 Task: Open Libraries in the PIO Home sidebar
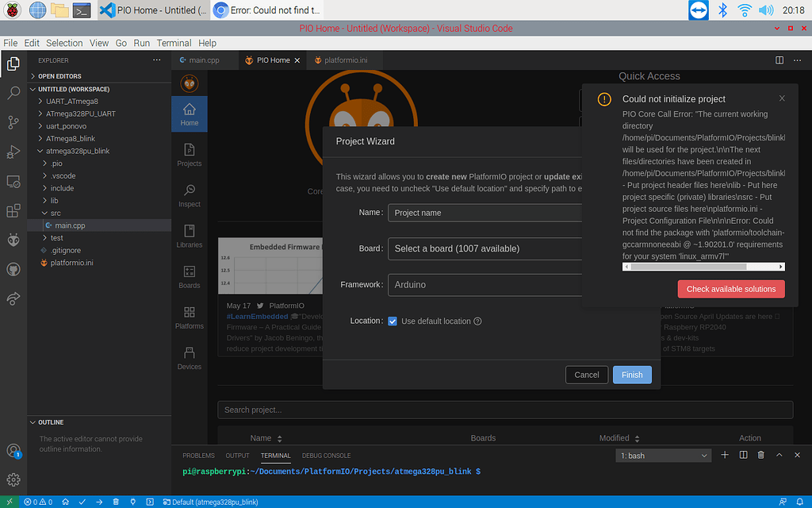[190, 236]
